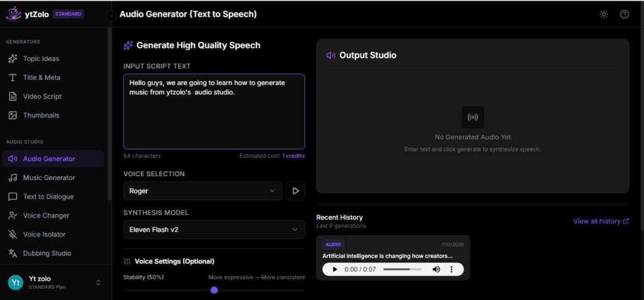Click View all history link

(601, 221)
